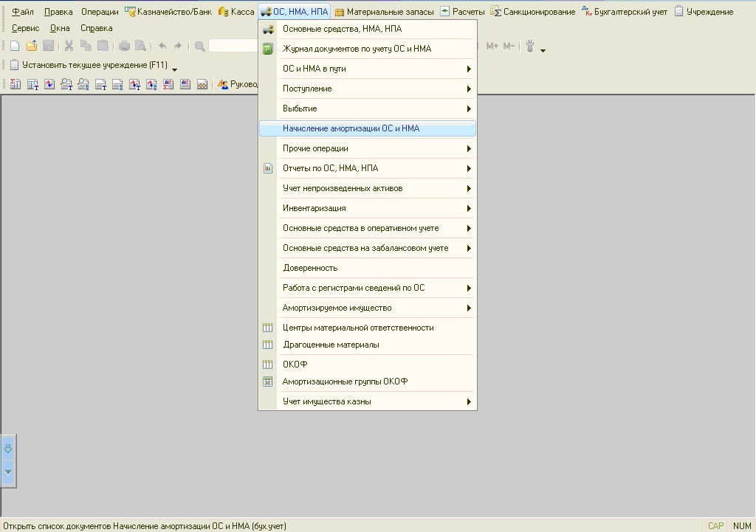Click the print icon
Image resolution: width=756 pixels, height=532 pixels.
click(x=124, y=46)
